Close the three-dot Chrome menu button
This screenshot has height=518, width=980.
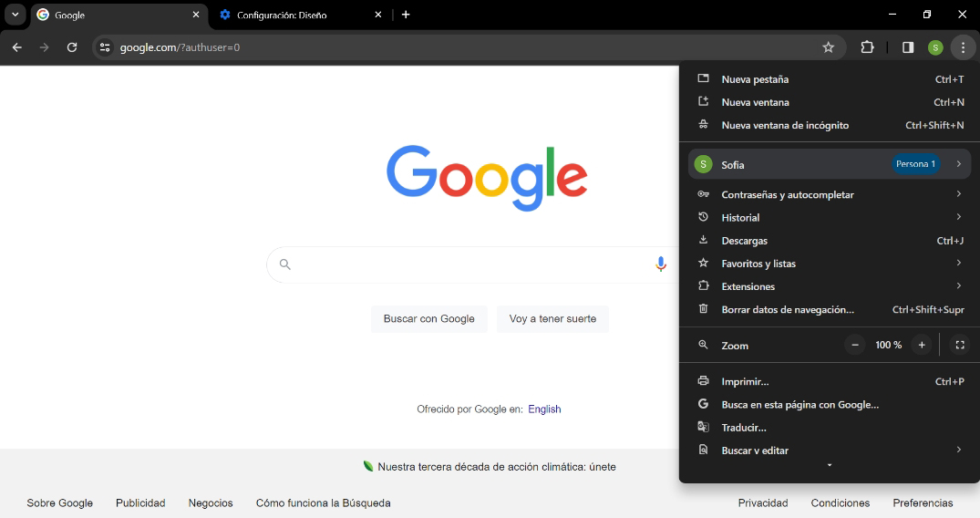coord(963,47)
